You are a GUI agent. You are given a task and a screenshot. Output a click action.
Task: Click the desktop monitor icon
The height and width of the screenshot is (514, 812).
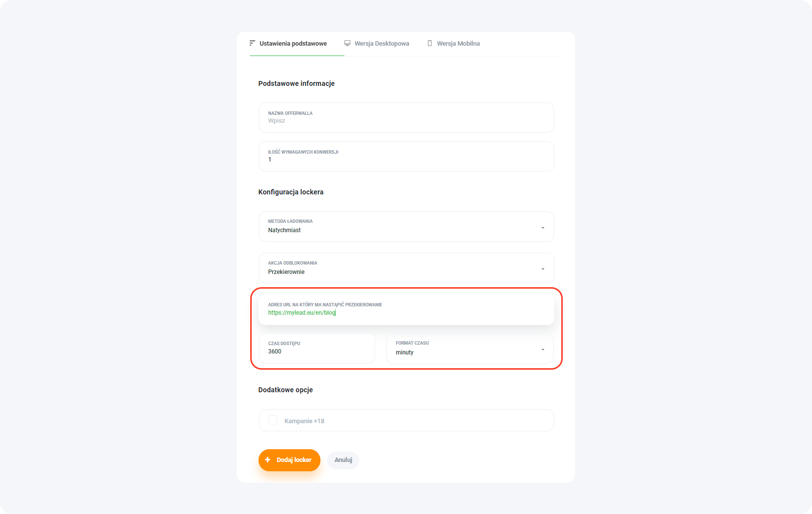click(x=347, y=43)
